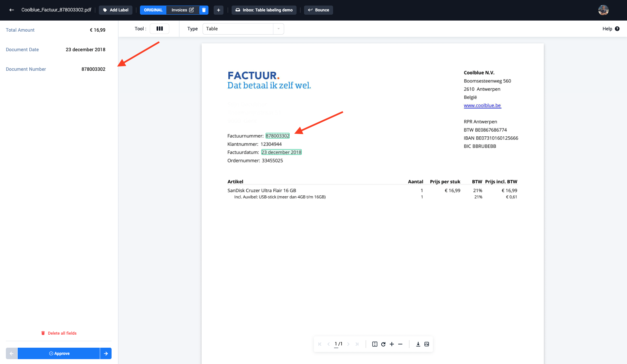
Task: Click the www.coolblue.be hyperlink
Action: point(482,105)
